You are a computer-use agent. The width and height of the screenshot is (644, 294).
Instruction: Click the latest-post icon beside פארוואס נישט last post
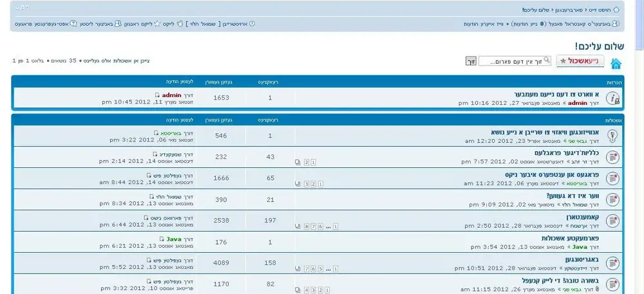tap(146, 217)
